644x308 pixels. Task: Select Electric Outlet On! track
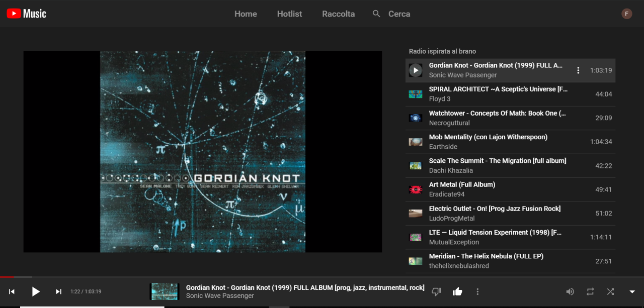pyautogui.click(x=510, y=214)
